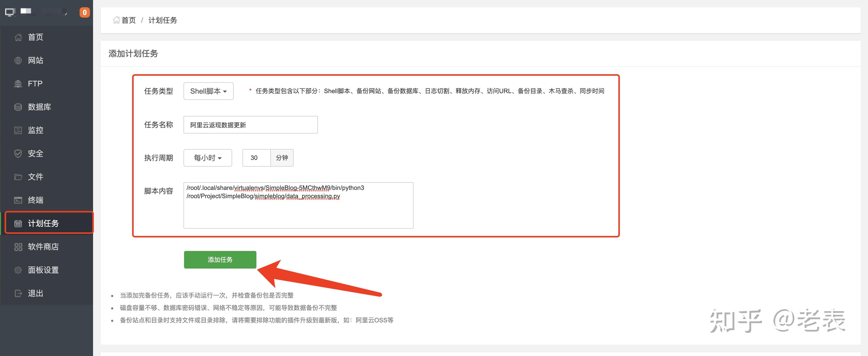Click the notification count badge
The image size is (868, 356).
tap(85, 12)
